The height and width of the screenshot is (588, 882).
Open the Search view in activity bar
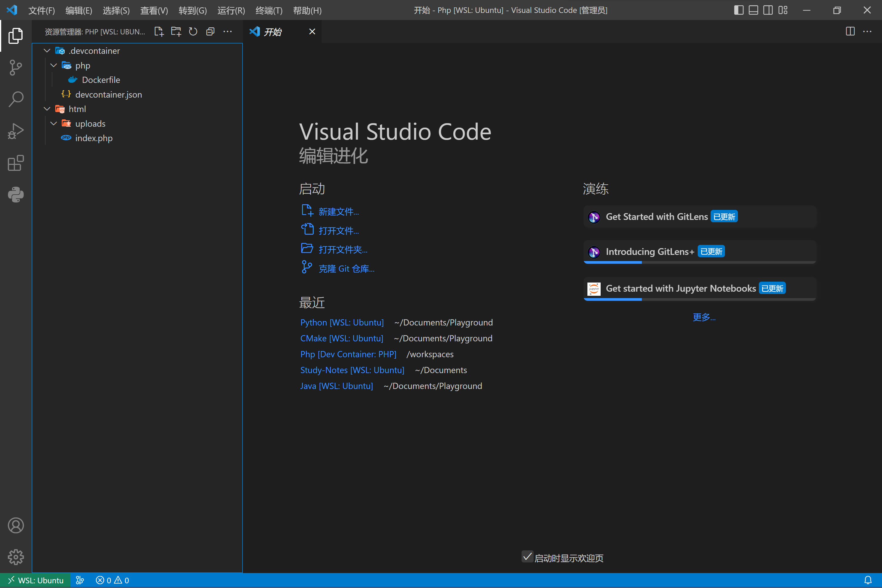pos(15,99)
